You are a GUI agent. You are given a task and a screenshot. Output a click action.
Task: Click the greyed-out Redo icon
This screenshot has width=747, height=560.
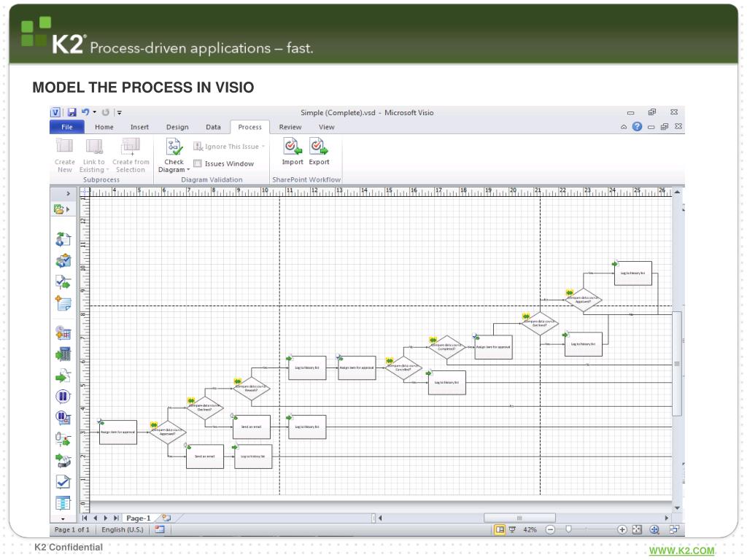pyautogui.click(x=105, y=112)
